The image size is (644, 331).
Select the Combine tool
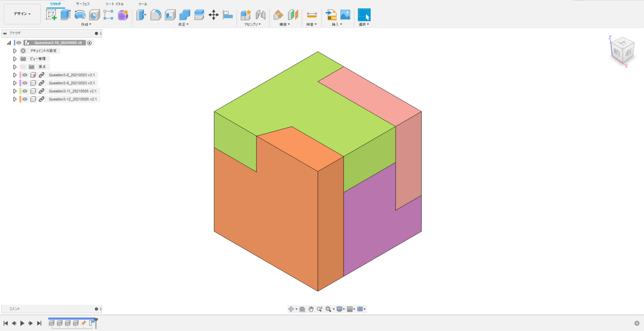[x=185, y=15]
